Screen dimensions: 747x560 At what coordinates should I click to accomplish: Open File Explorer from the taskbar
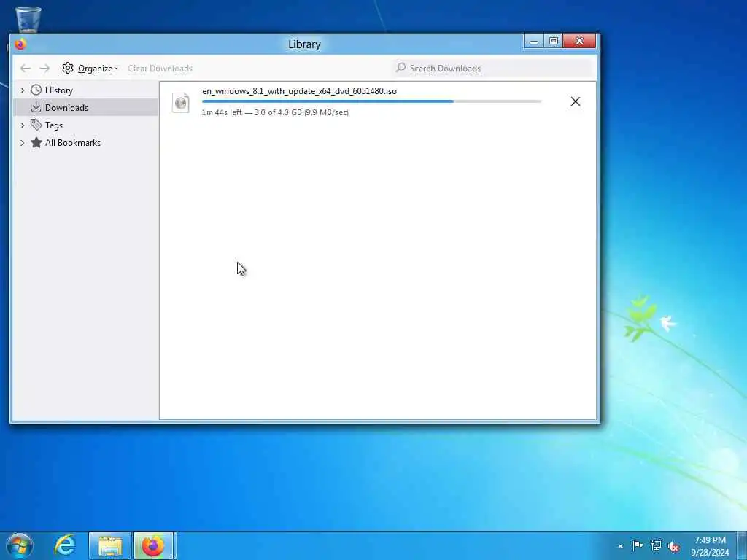110,545
